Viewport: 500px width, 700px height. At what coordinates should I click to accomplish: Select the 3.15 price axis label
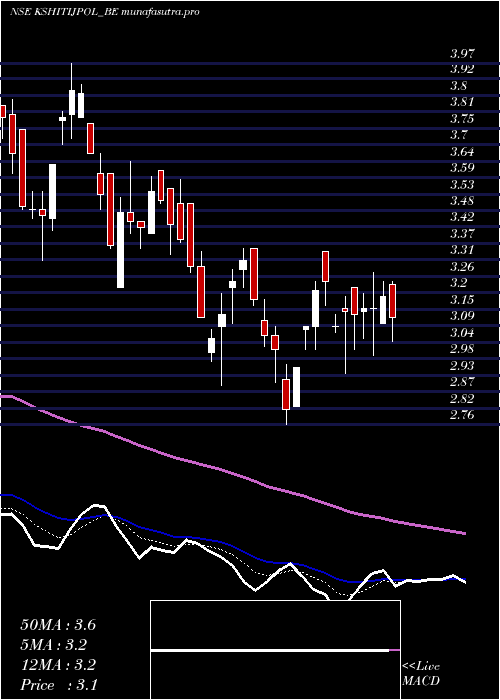[x=462, y=300]
